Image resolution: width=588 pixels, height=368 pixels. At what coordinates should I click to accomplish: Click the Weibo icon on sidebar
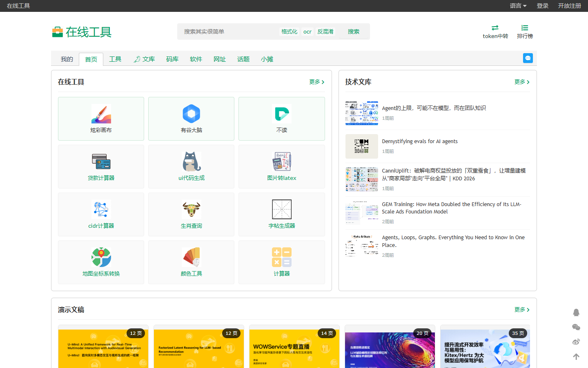coord(576,342)
